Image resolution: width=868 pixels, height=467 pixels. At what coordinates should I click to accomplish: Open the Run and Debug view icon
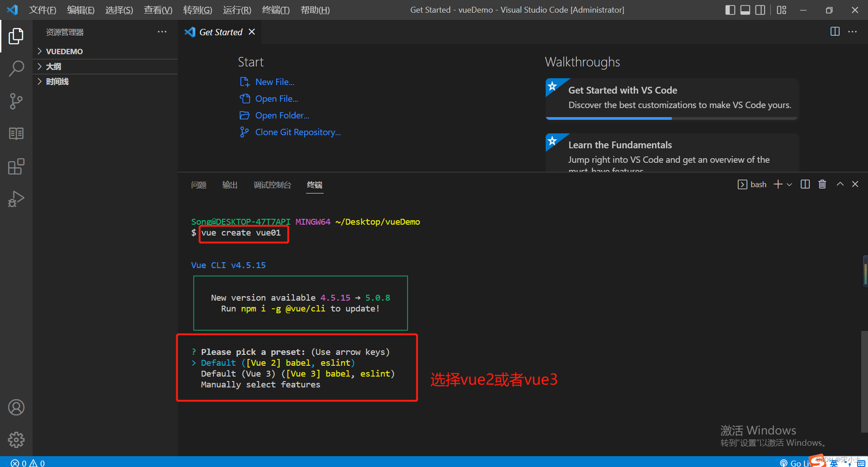click(16, 199)
